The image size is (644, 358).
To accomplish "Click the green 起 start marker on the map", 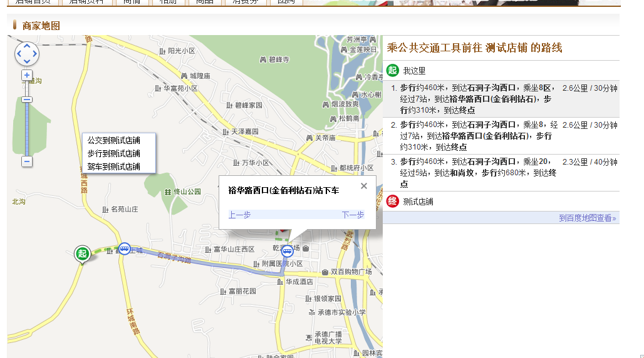I will point(82,254).
